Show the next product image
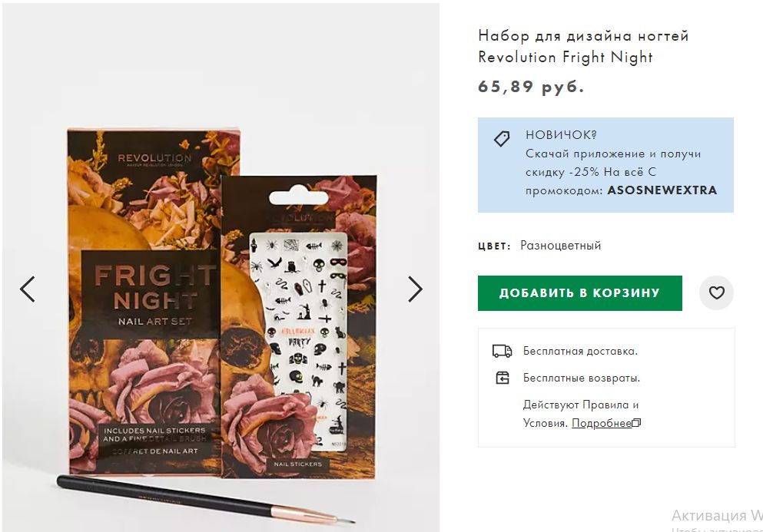The height and width of the screenshot is (532, 763). tap(415, 289)
